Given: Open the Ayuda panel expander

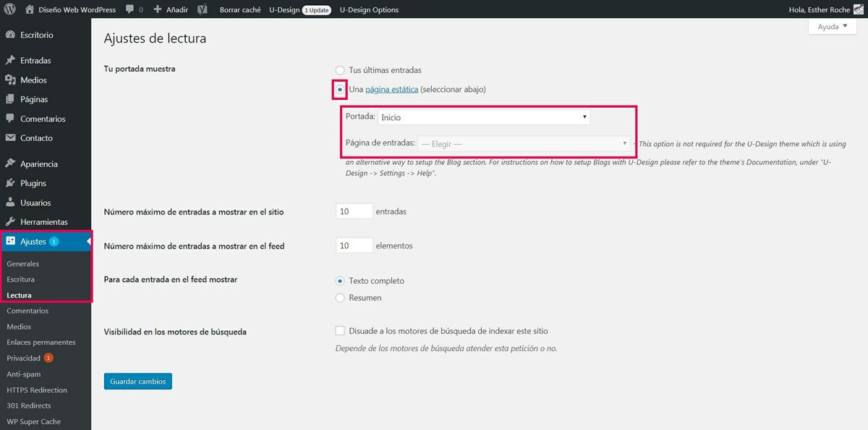Looking at the screenshot, I should [831, 26].
